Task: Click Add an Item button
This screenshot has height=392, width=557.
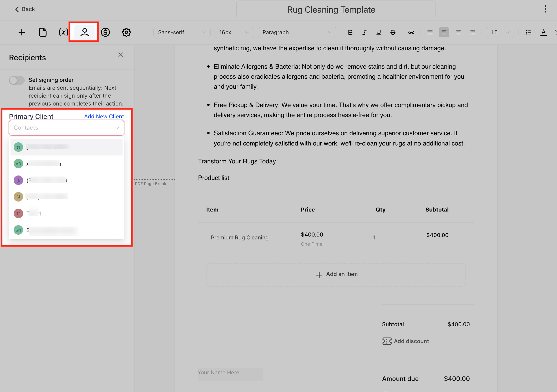Action: (336, 274)
